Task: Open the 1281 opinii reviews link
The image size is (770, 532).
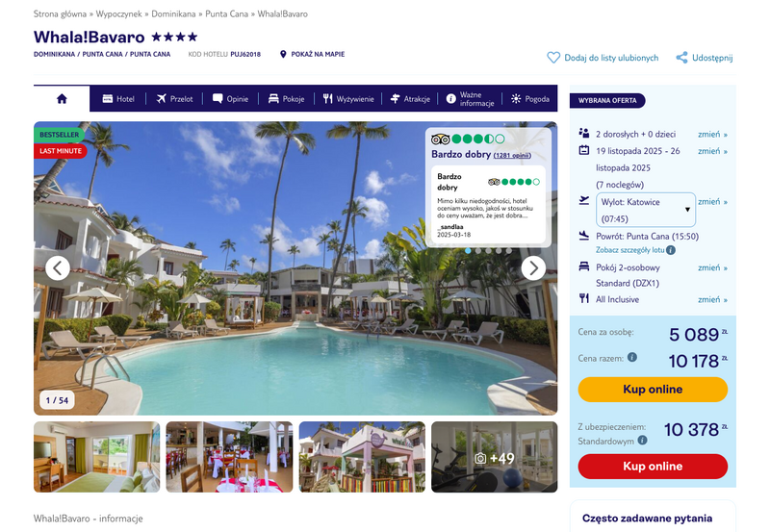Action: 512,155
